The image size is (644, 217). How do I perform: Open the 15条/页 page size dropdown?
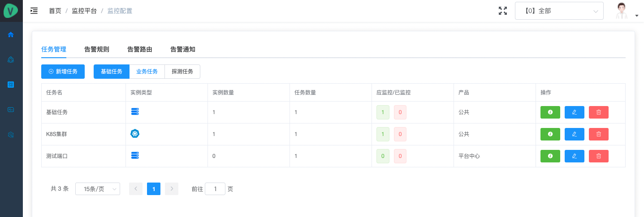[x=98, y=189]
